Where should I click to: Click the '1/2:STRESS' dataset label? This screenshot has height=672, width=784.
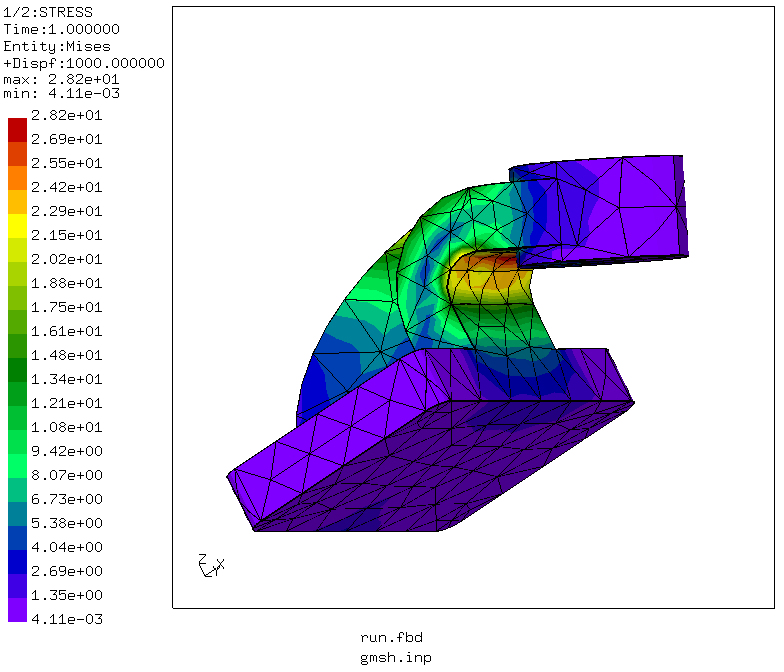pyautogui.click(x=48, y=12)
